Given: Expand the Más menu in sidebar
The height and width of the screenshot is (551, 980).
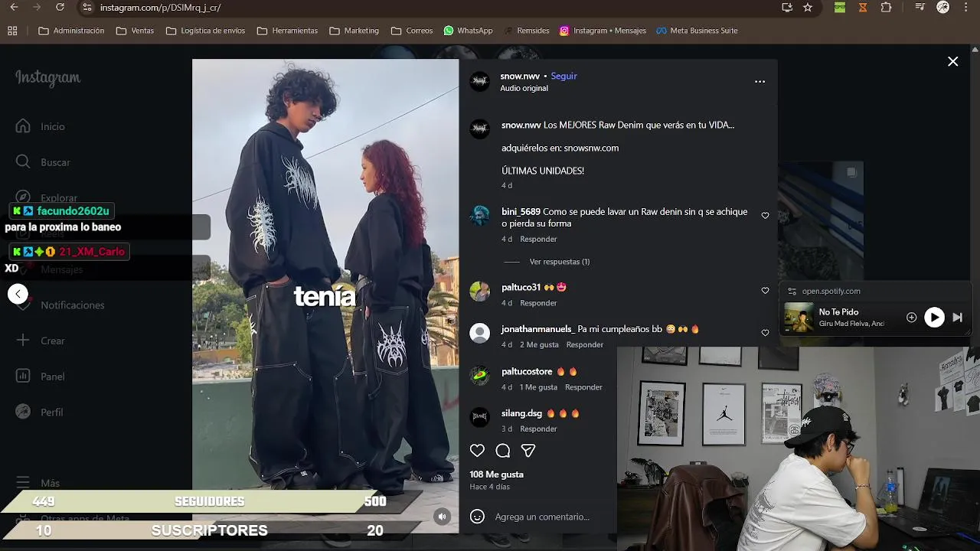Looking at the screenshot, I should point(38,483).
